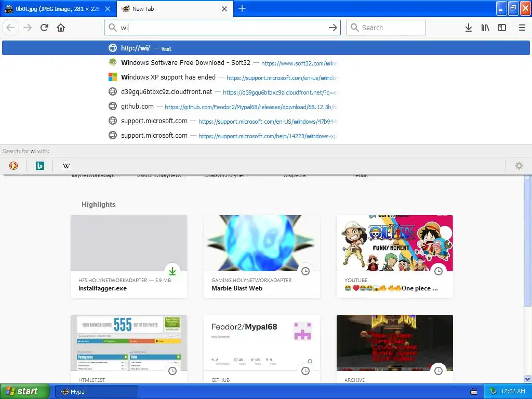Switch to the 0b0t.jpg JPEG Image tab

coord(58,9)
